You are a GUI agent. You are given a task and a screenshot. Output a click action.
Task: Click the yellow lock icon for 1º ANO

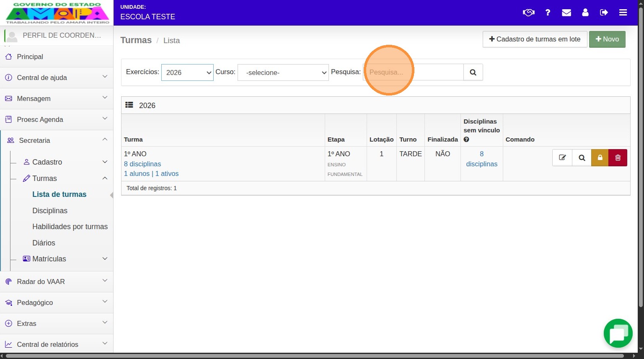(600, 158)
